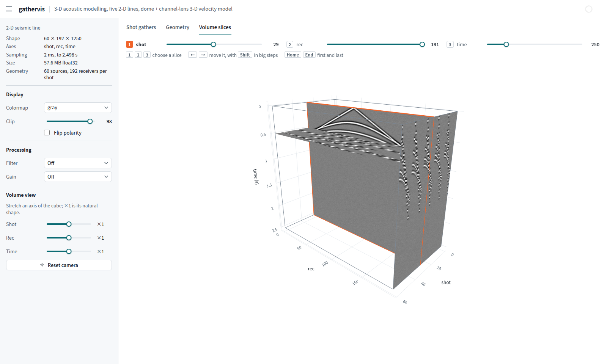Adjust the Time stretch slider
The width and height of the screenshot is (607, 364).
pos(69,251)
